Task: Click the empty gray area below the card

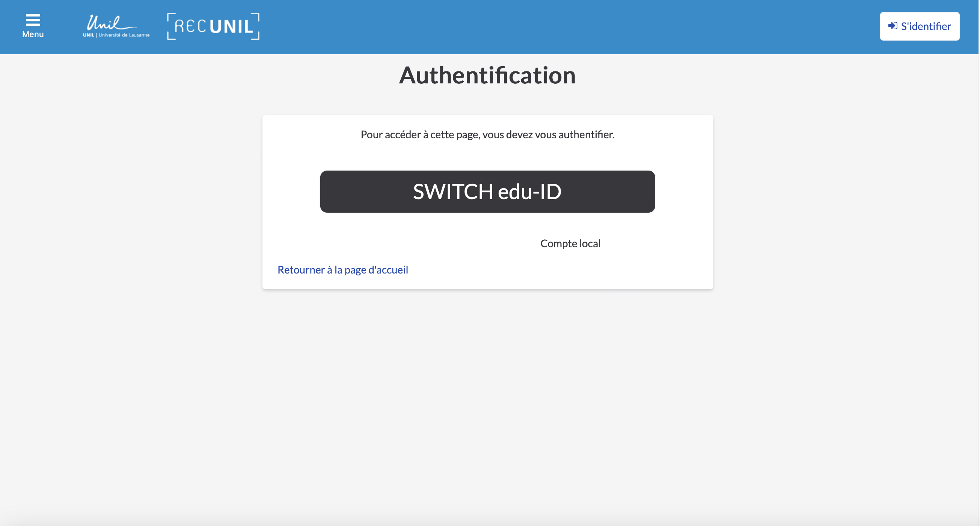Action: click(x=487, y=400)
